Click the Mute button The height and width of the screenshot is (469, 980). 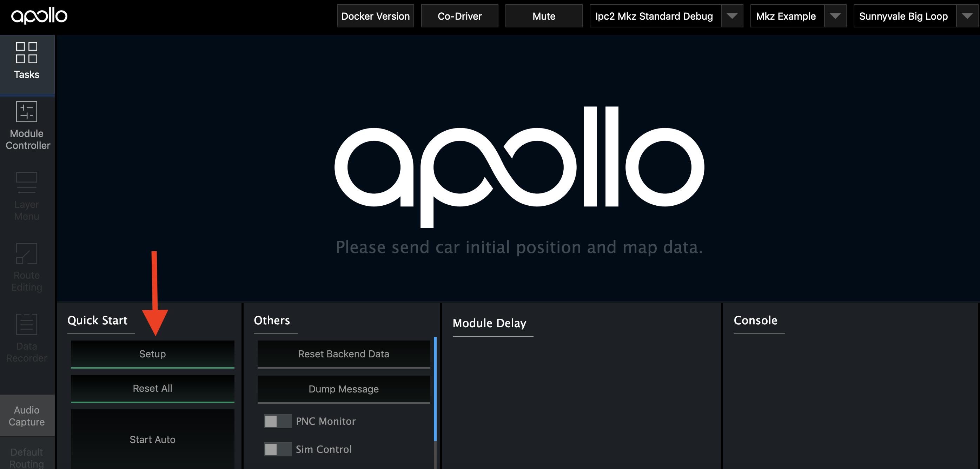point(544,16)
